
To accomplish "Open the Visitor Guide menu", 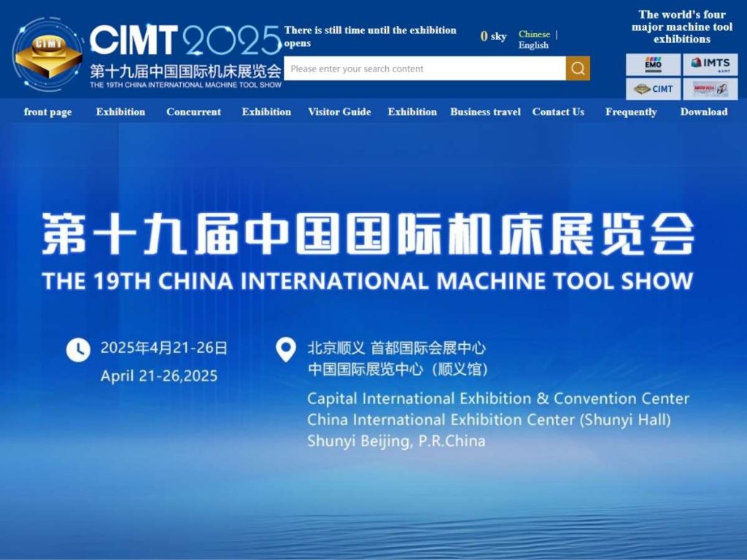I will [x=339, y=112].
